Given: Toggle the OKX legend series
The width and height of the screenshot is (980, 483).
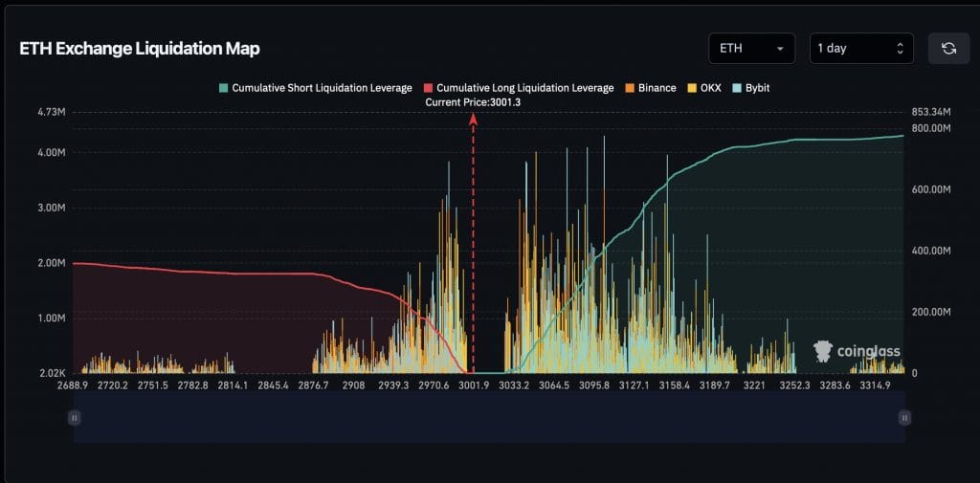Looking at the screenshot, I should (703, 88).
